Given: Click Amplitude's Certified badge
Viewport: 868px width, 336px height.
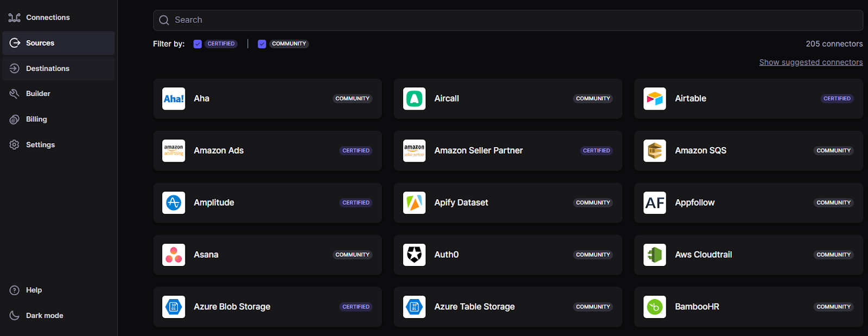Looking at the screenshot, I should click(x=356, y=202).
